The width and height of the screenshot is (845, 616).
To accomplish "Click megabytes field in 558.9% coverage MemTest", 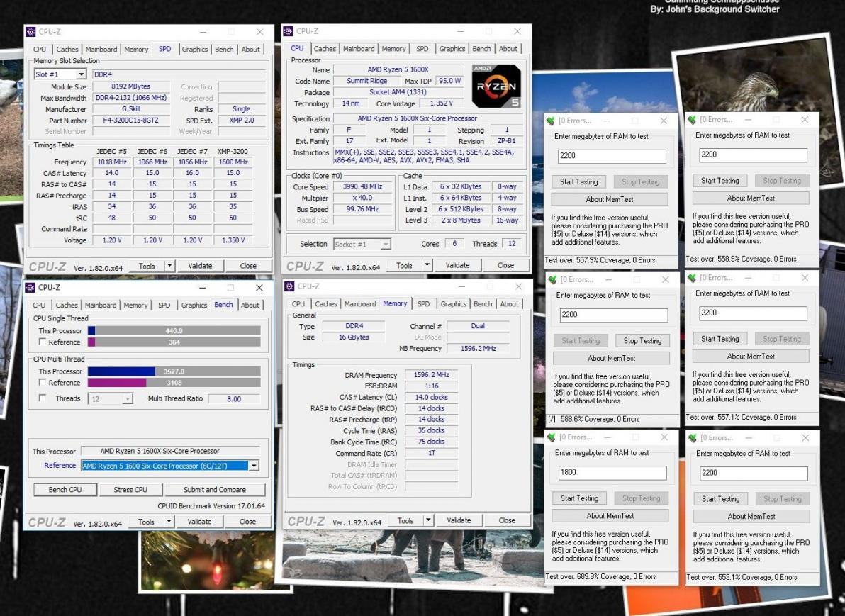I will tap(754, 155).
